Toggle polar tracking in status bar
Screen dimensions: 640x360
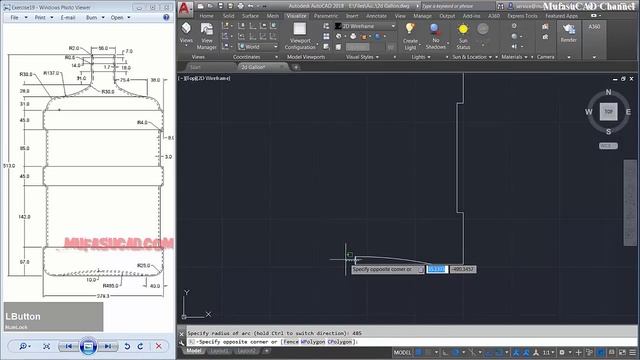coord(456,352)
